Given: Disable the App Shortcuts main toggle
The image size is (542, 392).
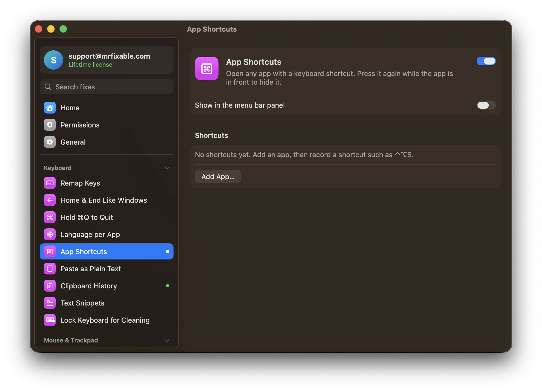Looking at the screenshot, I should click(x=486, y=61).
